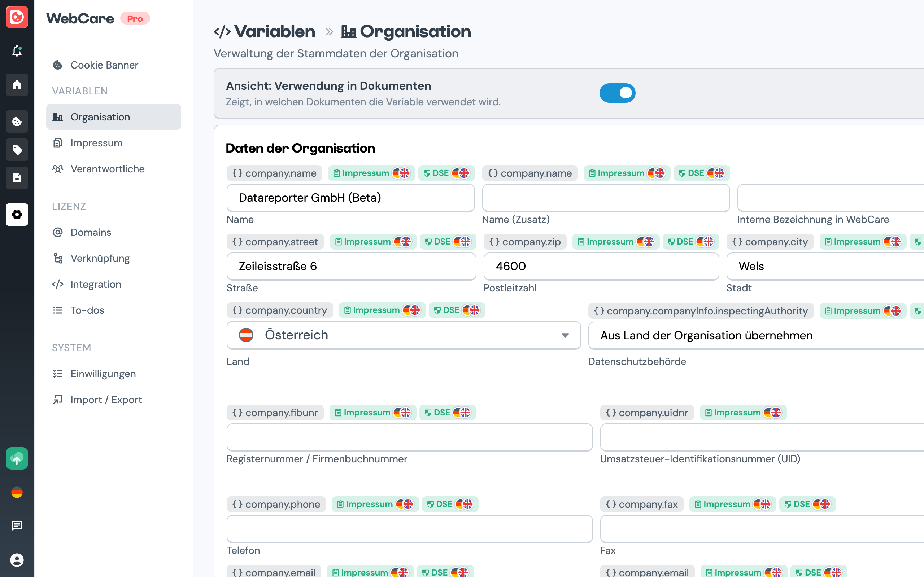The height and width of the screenshot is (577, 924).
Task: Open the home icon in left rail
Action: coord(17,84)
